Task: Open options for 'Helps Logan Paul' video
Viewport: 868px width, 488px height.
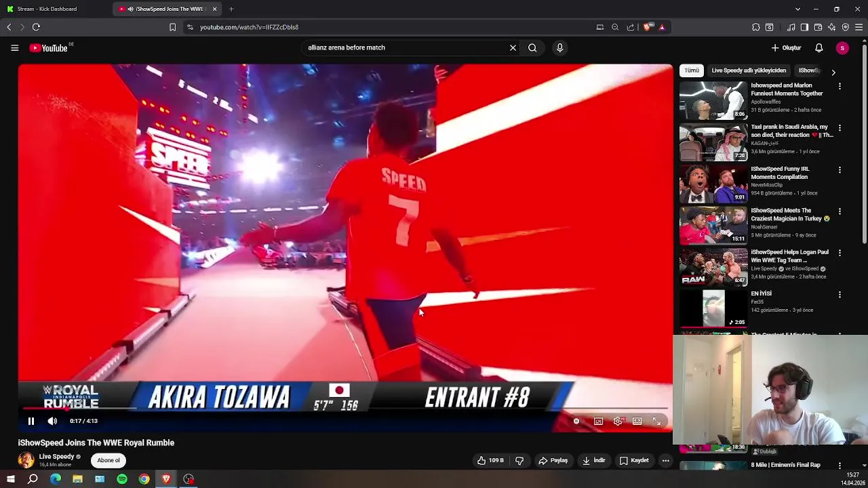Action: 840,253
